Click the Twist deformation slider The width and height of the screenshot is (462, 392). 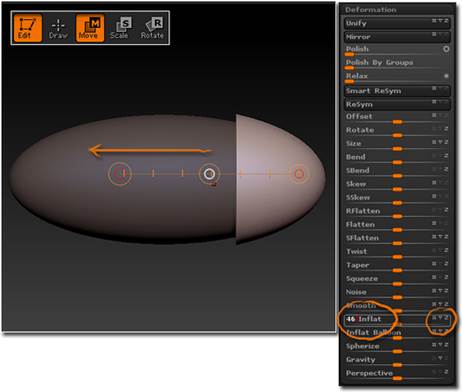coord(397,252)
